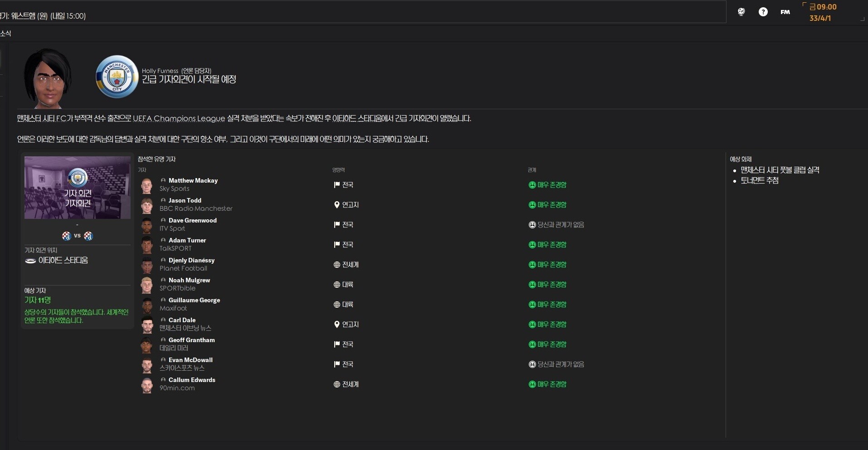Click Noah Mulgrew's face portrait
This screenshot has width=868, height=450.
click(146, 285)
